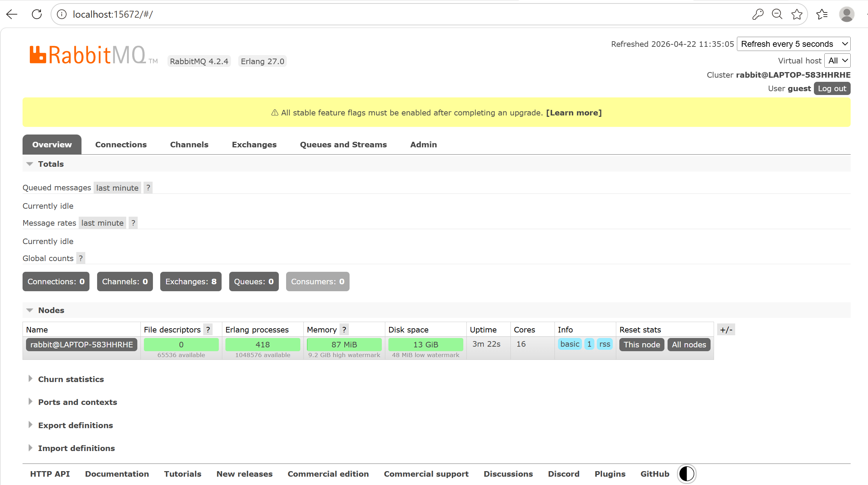Screen dimensions: 868x485
Task: Toggle node table columns with +/- button
Action: tap(726, 330)
